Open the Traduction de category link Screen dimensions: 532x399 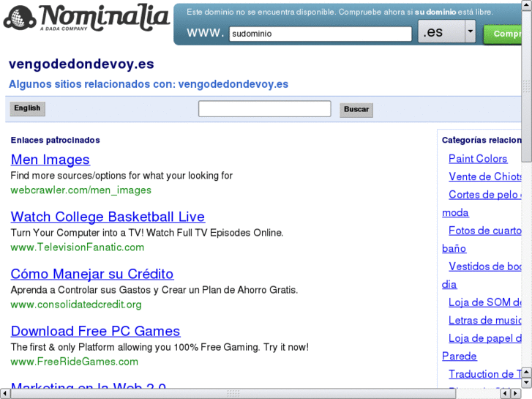coord(485,374)
